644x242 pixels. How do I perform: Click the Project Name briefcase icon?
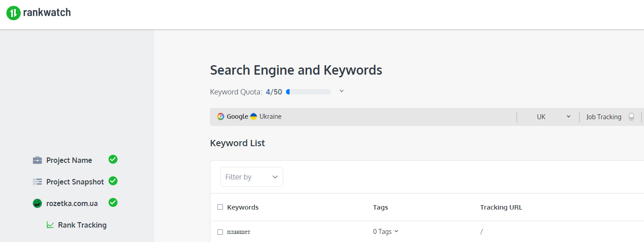37,160
